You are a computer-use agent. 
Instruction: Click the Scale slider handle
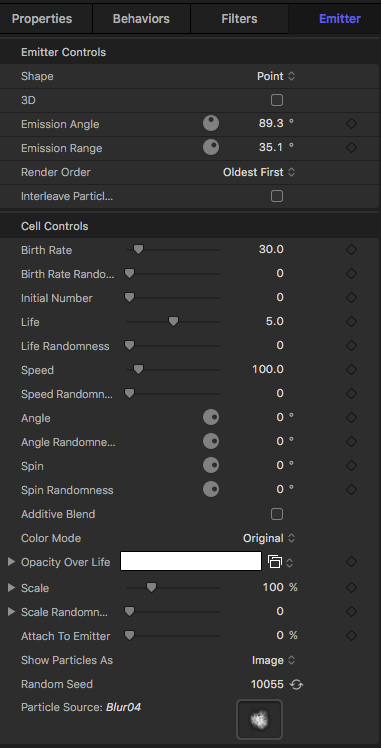coord(151,588)
